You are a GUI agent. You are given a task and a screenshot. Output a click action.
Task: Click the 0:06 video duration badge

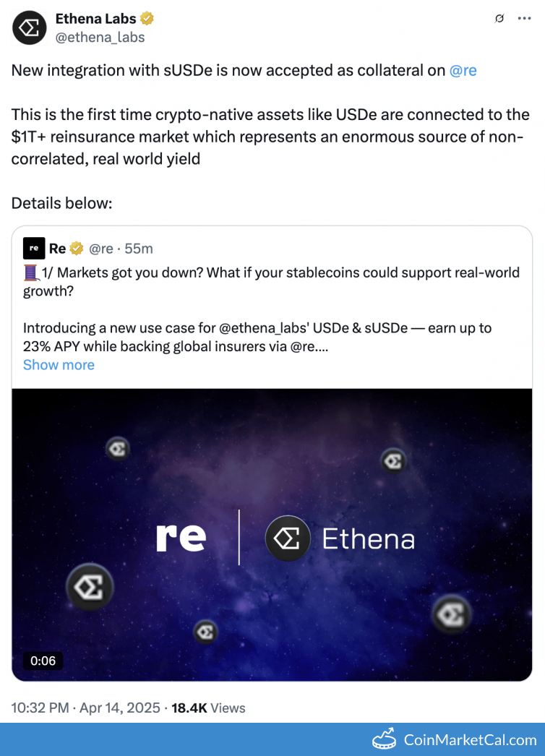point(43,661)
